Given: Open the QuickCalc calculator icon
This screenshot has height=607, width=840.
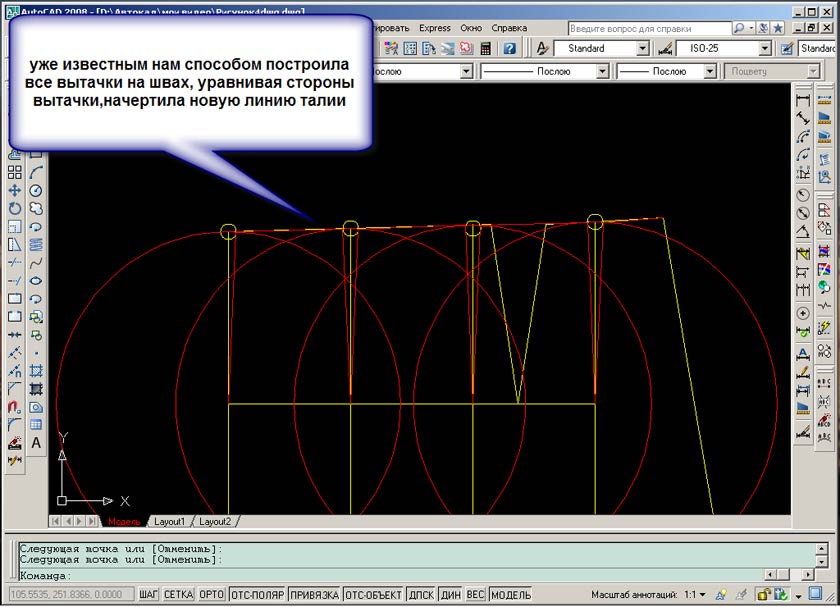Looking at the screenshot, I should (486, 48).
